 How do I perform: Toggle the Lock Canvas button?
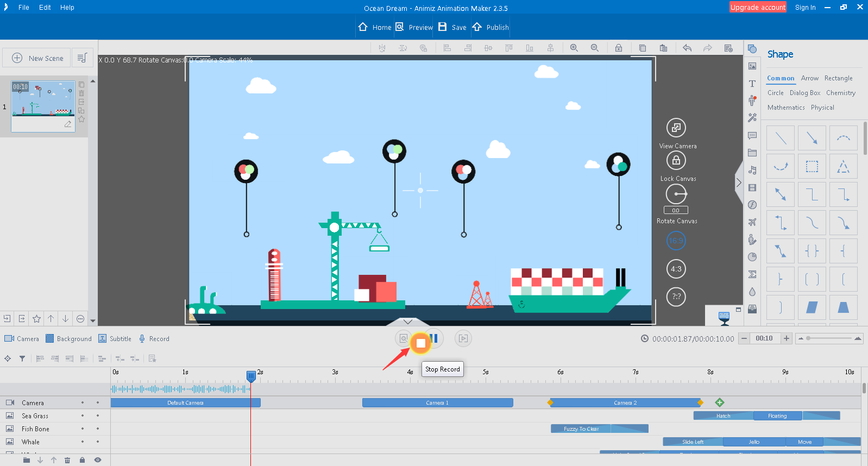click(676, 160)
